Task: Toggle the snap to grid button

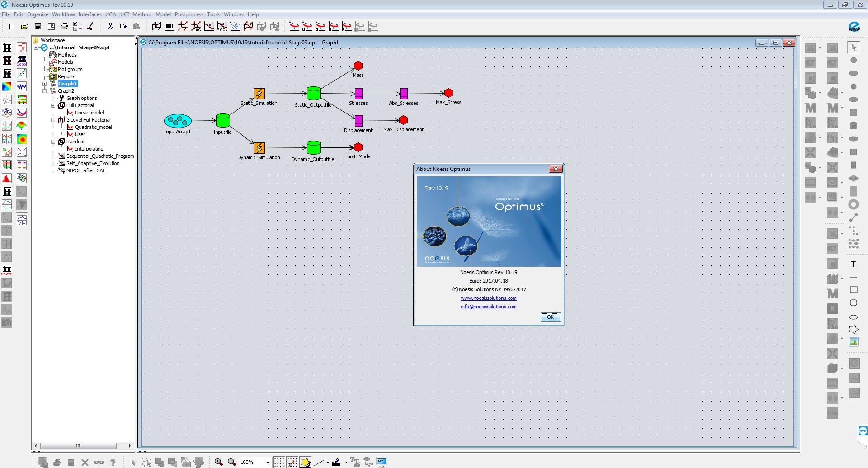Action: pos(292,462)
